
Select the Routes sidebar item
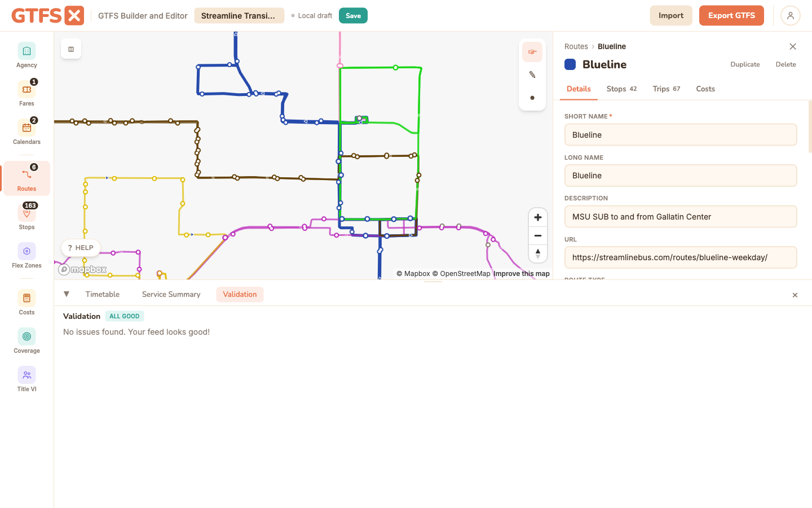27,178
